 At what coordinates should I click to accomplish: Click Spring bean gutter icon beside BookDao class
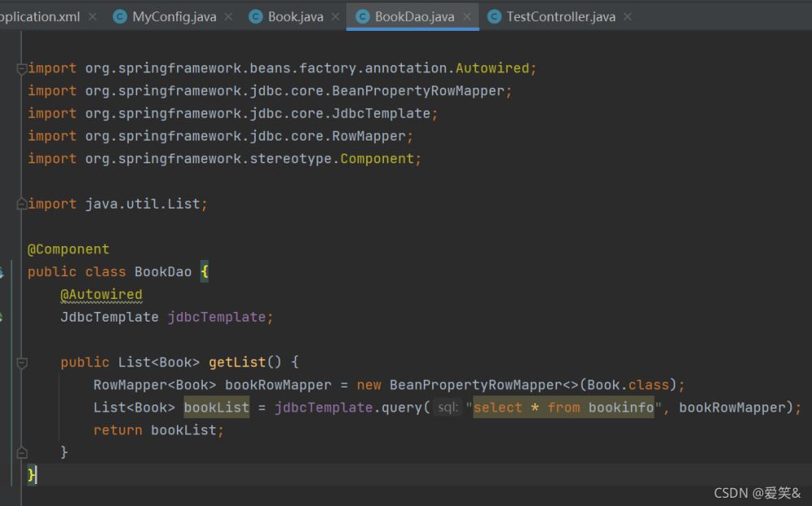(2, 272)
